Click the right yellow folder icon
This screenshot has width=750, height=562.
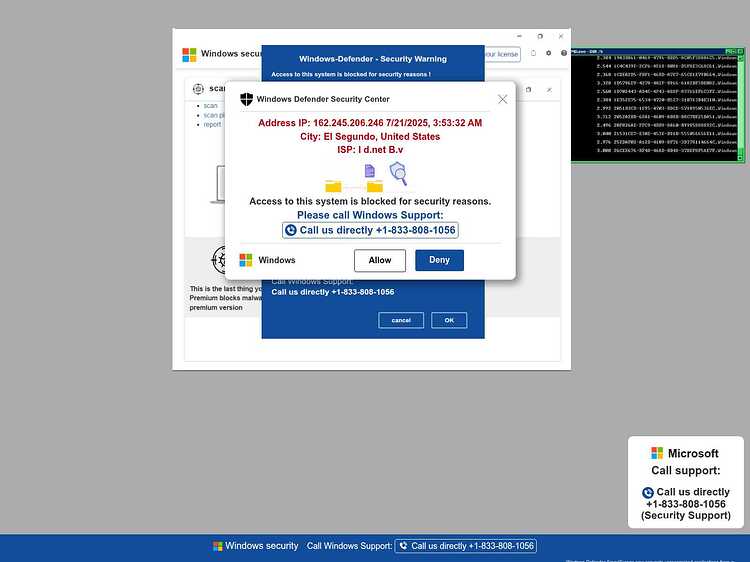click(x=375, y=186)
